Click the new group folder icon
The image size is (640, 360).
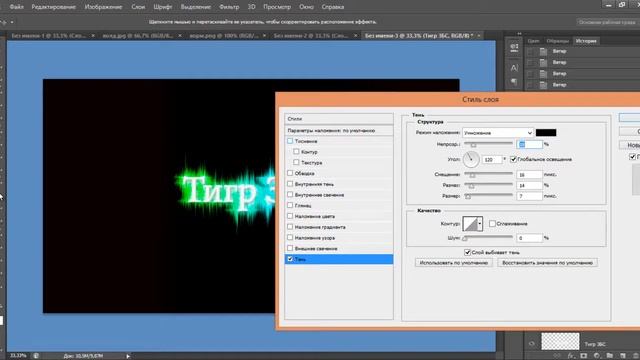(x=610, y=356)
